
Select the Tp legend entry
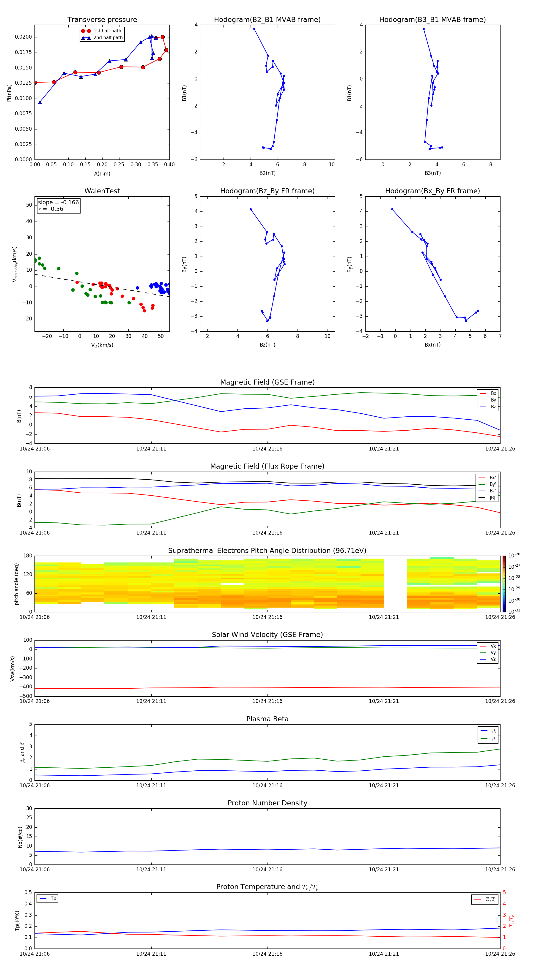[x=48, y=899]
